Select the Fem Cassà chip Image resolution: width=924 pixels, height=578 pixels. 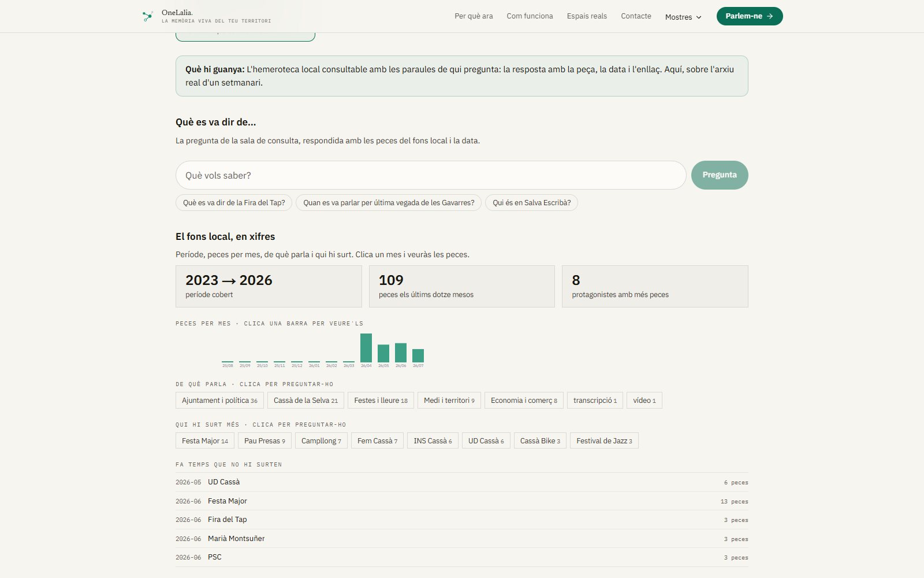377,441
